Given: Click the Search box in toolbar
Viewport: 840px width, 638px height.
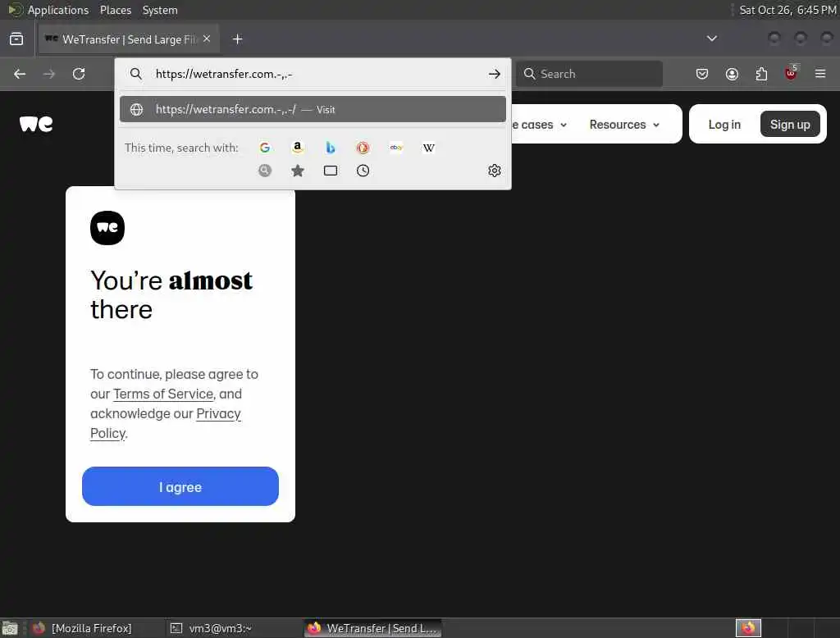Looking at the screenshot, I should pos(589,74).
